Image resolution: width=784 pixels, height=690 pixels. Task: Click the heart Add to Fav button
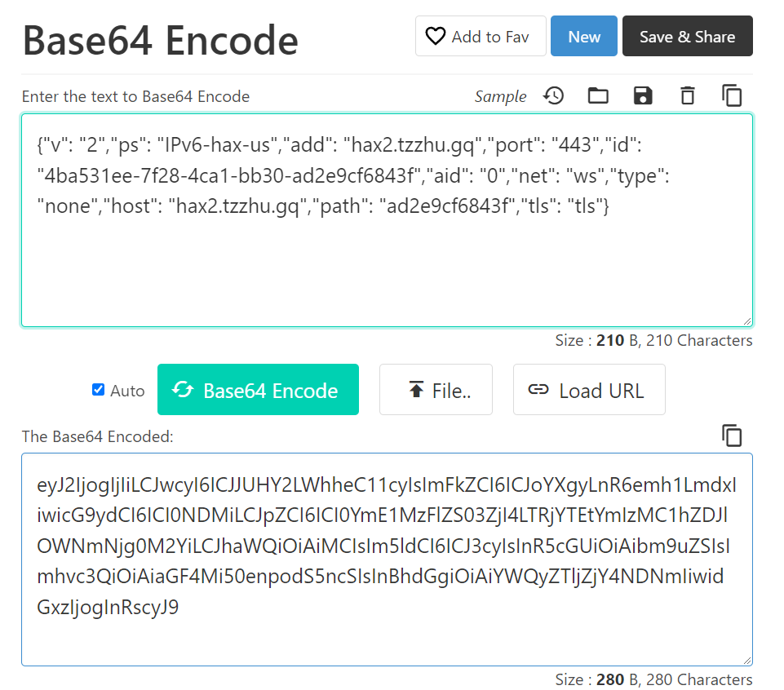[x=480, y=37]
